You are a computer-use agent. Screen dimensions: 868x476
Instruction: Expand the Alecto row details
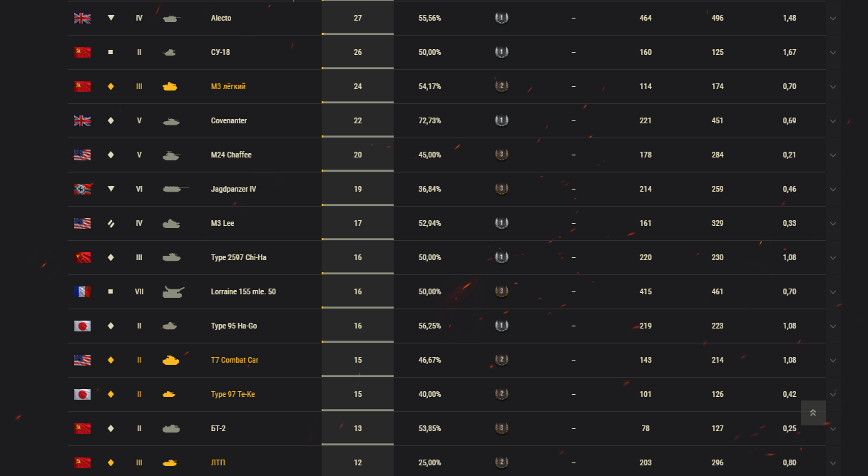pos(832,19)
